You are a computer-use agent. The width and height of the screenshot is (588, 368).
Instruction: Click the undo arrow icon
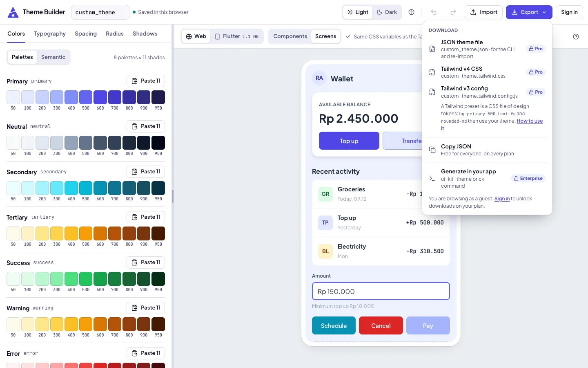(434, 12)
